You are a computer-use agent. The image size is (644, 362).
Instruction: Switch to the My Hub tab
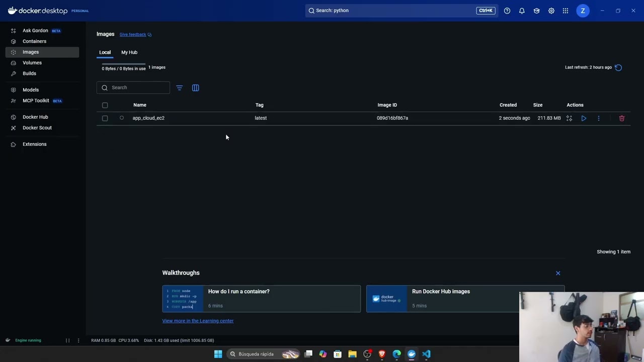129,52
